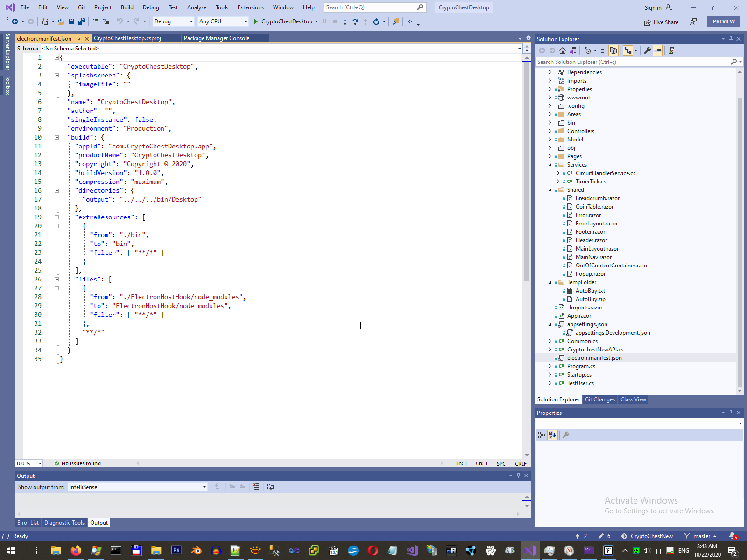747x560 pixels.
Task: Open Windows Start menu
Action: [11, 551]
